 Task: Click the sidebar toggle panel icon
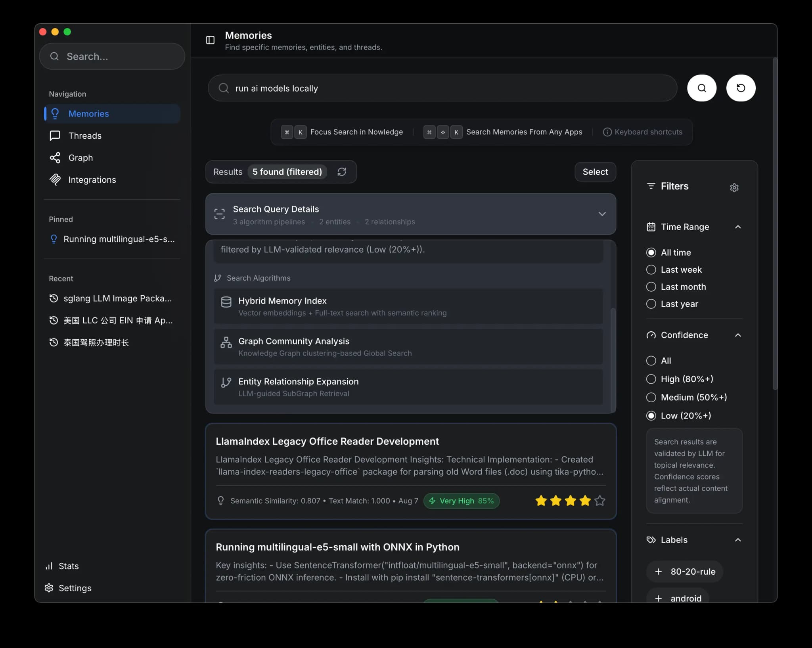point(210,40)
